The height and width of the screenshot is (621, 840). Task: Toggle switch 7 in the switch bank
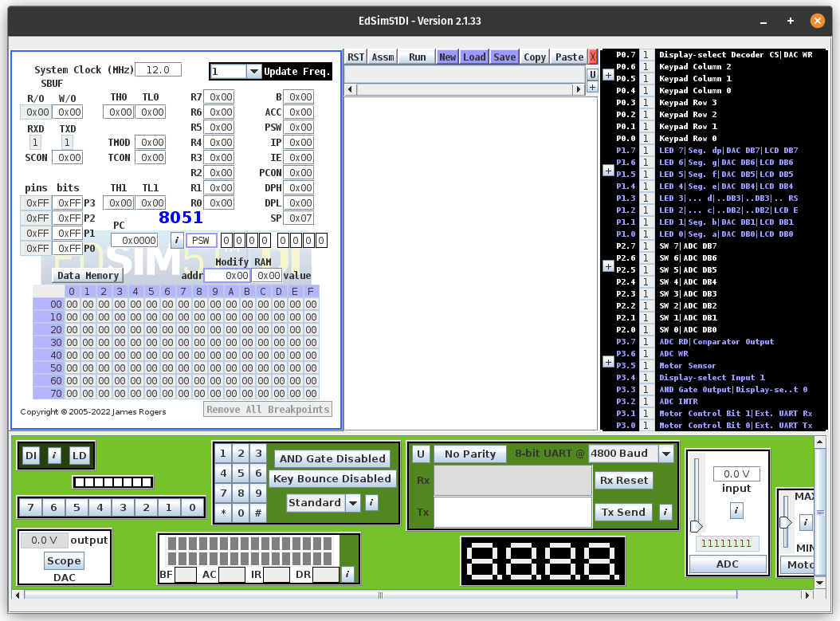click(30, 507)
